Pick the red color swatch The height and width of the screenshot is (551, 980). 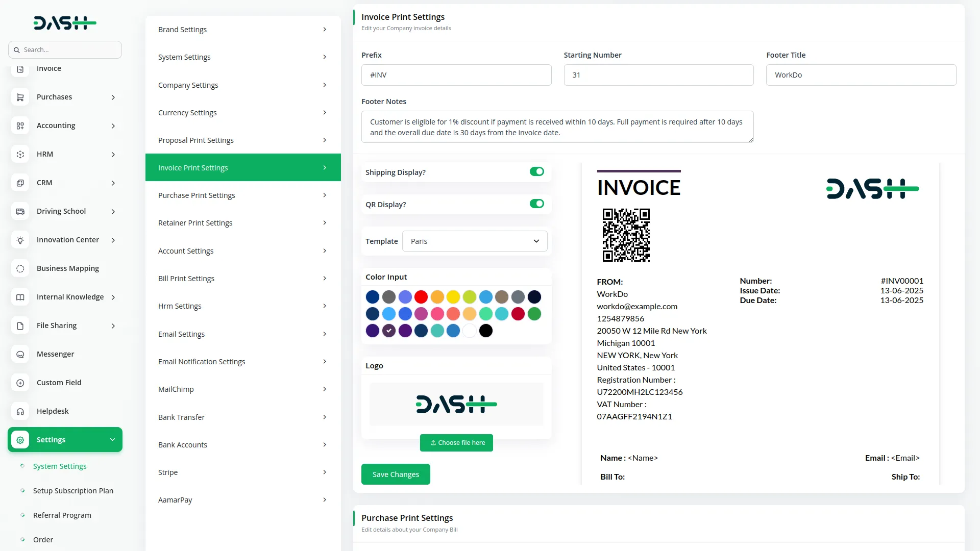[421, 297]
